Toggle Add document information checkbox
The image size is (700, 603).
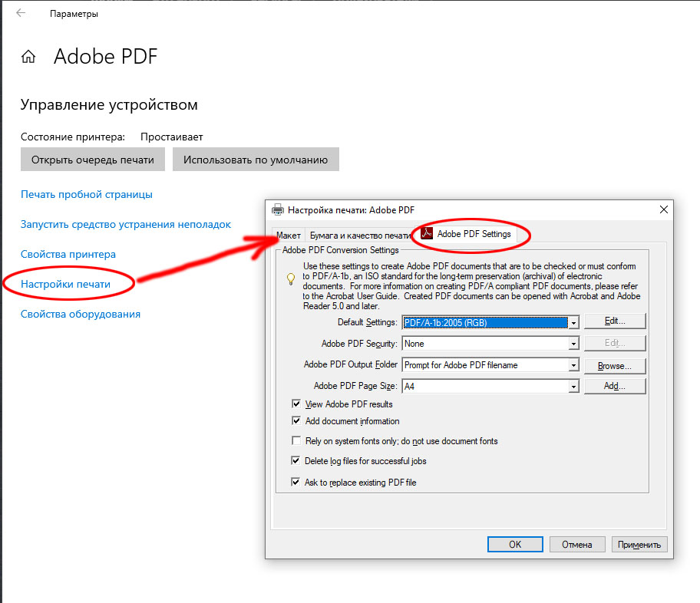click(296, 421)
